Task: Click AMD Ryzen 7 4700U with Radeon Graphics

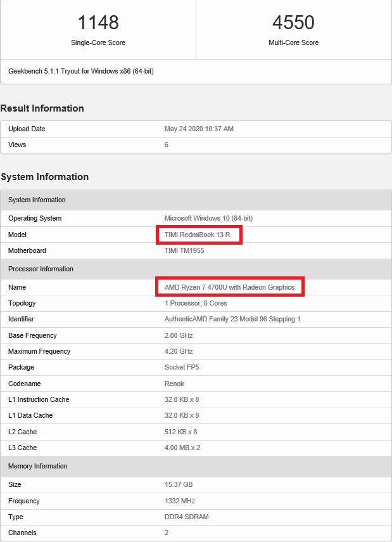Action: pyautogui.click(x=229, y=287)
